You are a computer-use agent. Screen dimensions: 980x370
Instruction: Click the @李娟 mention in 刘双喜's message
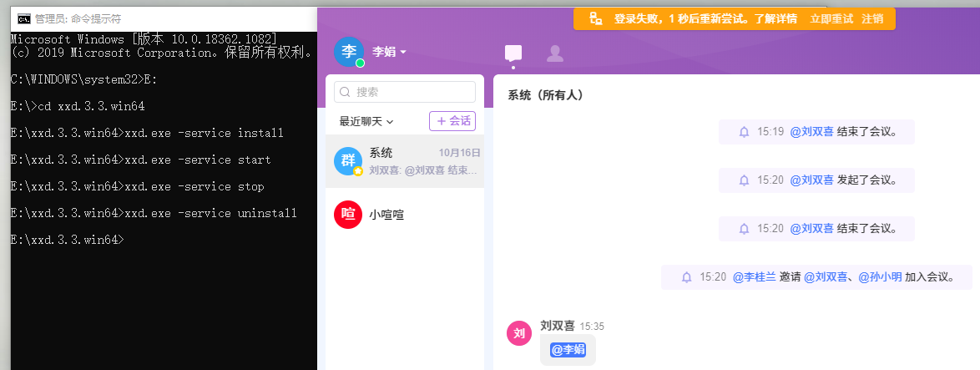pos(568,349)
